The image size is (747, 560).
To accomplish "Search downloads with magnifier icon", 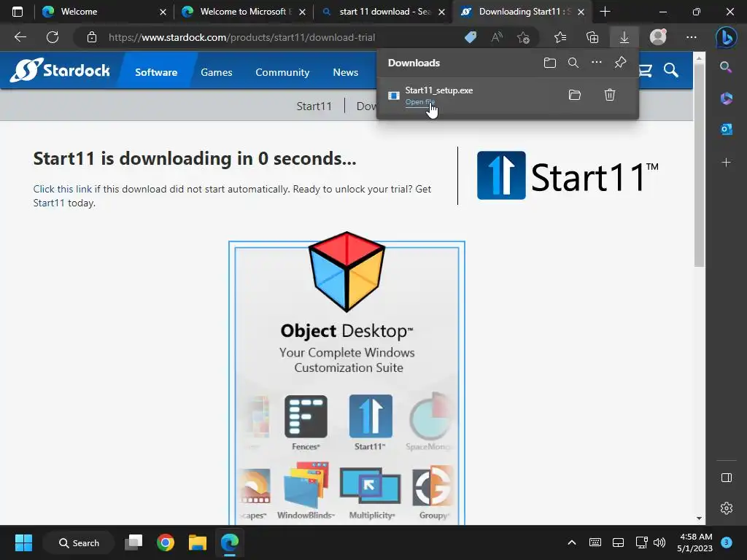I will point(573,63).
